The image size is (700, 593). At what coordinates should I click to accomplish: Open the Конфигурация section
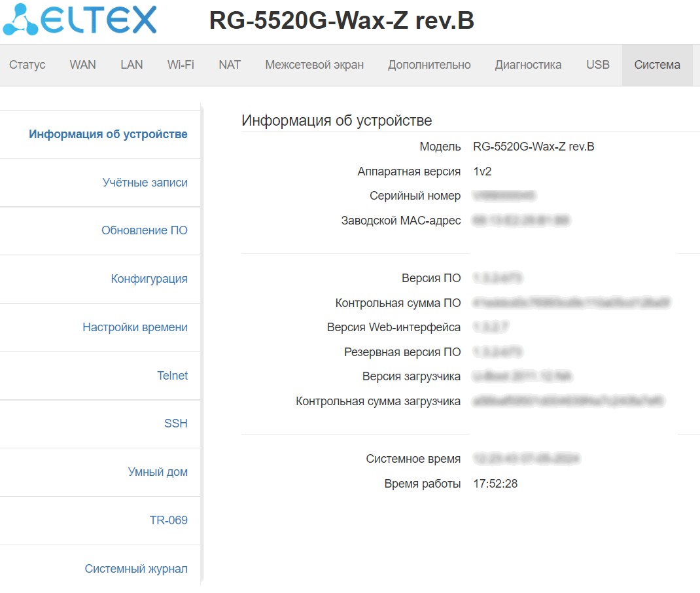[149, 279]
